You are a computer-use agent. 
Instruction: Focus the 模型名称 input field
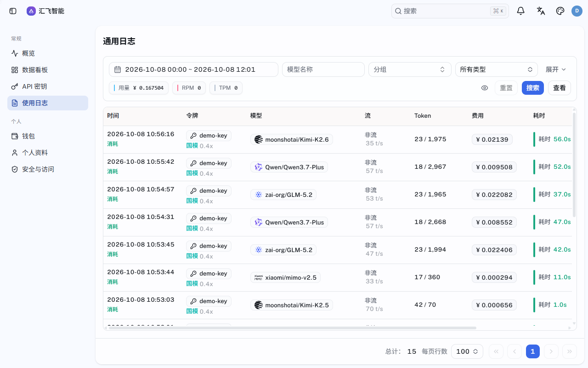coord(323,69)
